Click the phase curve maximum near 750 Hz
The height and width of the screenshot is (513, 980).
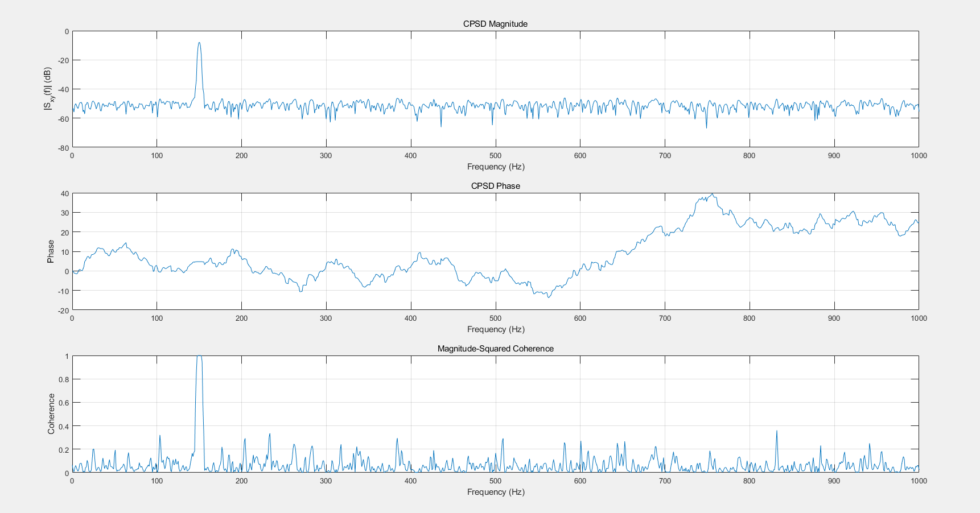point(712,195)
